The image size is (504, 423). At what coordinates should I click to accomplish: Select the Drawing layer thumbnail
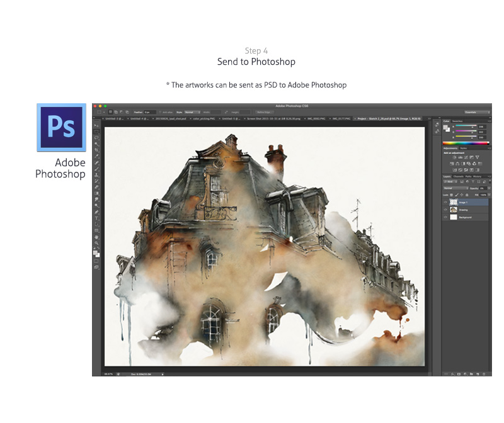454,210
